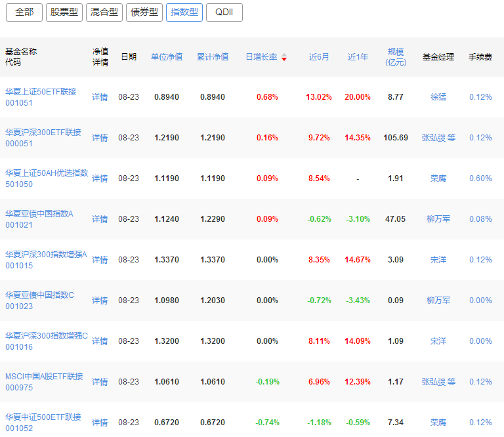Viewport: 504px width, 437px height.
Task: Open fund 华夏中证500ETF联接
Action: [x=43, y=417]
